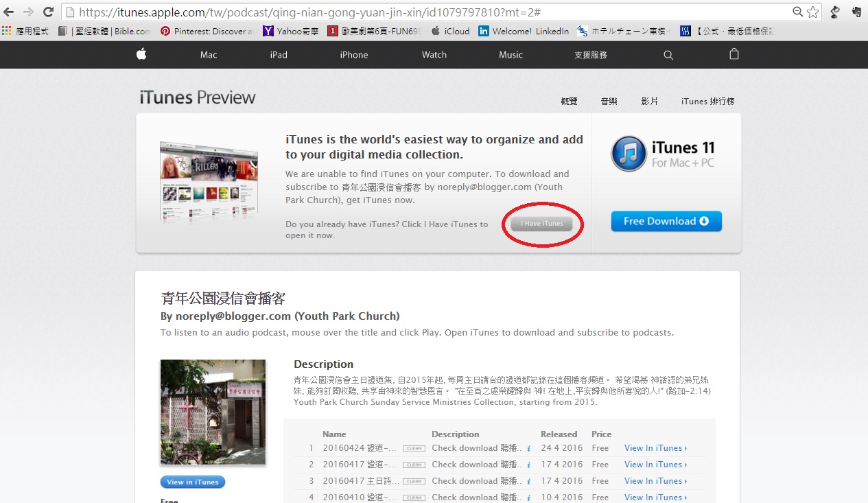Viewport: 868px width, 503px height.
Task: Open the LinkedIn Welcome bookmark
Action: [x=524, y=31]
